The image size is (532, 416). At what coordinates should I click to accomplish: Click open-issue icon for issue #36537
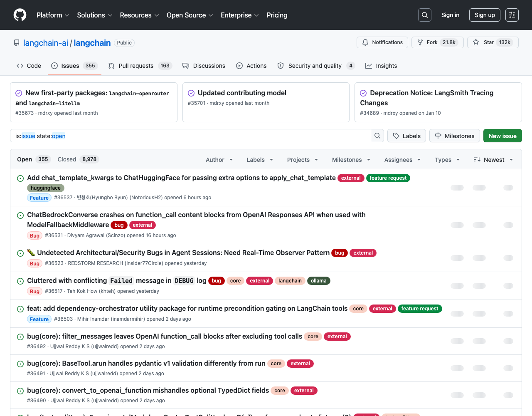[20, 178]
